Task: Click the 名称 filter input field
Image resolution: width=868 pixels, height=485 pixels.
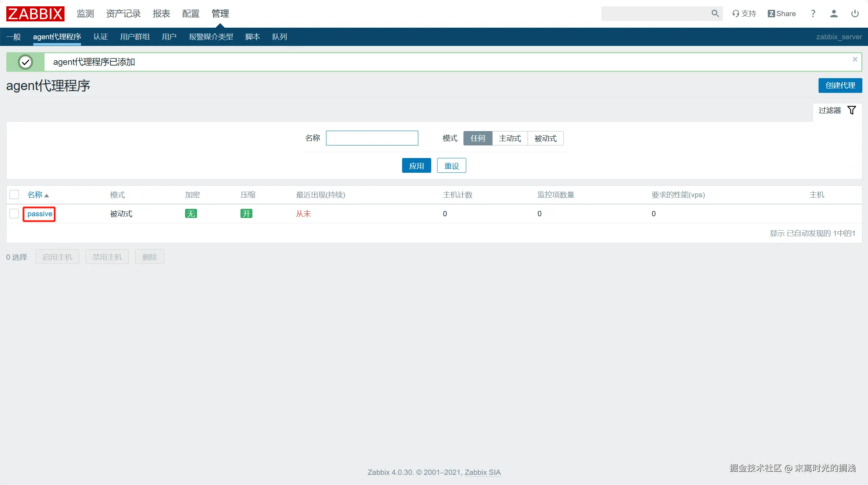Action: click(x=372, y=138)
